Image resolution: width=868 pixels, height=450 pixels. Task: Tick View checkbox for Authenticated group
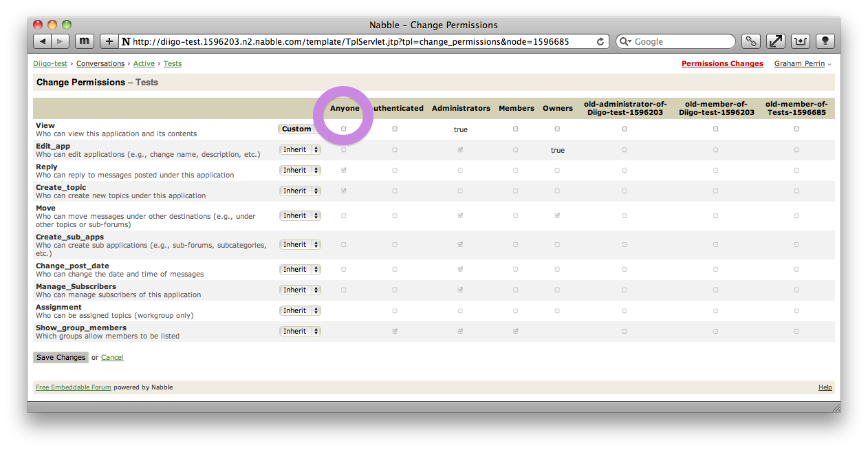395,129
